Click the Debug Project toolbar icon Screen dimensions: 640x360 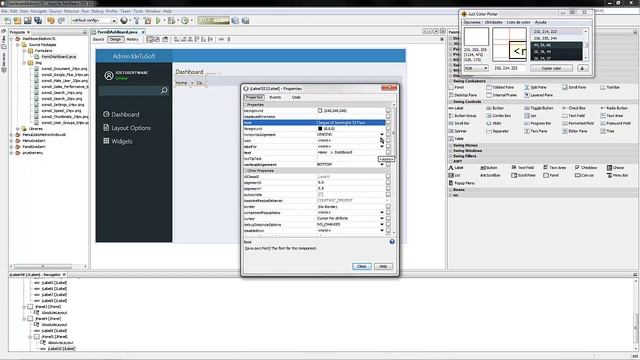coord(171,20)
